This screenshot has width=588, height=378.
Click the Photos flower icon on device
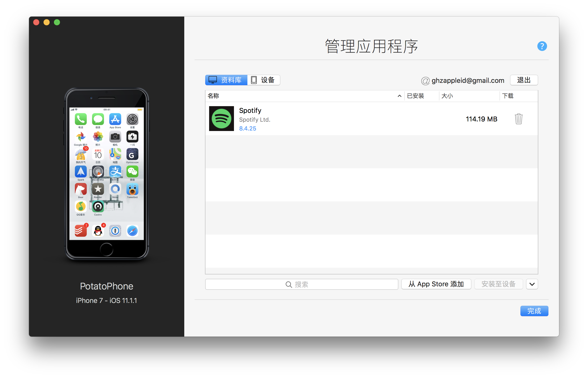click(x=98, y=137)
